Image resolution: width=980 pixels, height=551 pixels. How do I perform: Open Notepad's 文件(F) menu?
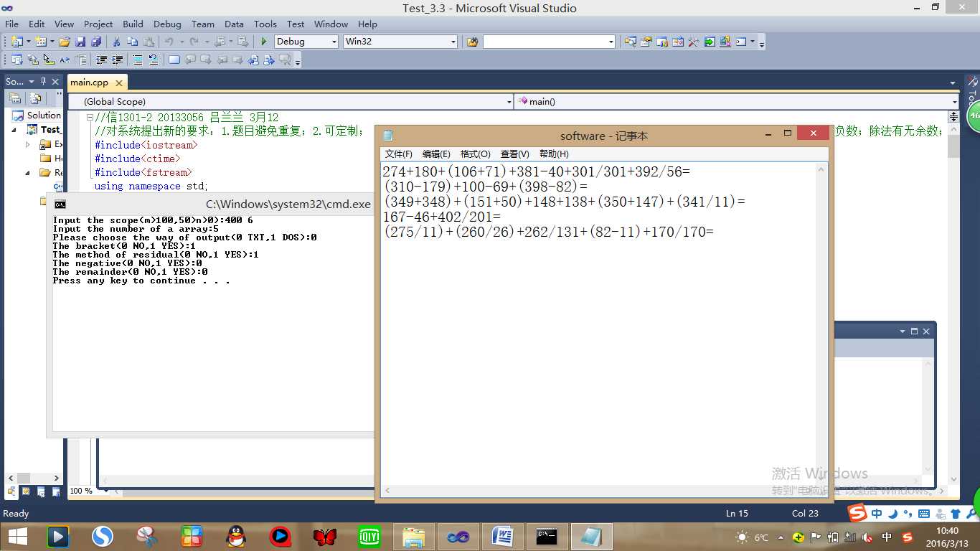coord(399,154)
